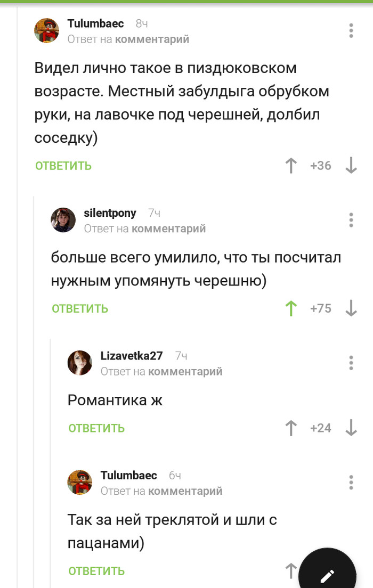Screen dimensions: 373x588
Task: Upvote Tulumbaec's first comment
Action: 290,166
